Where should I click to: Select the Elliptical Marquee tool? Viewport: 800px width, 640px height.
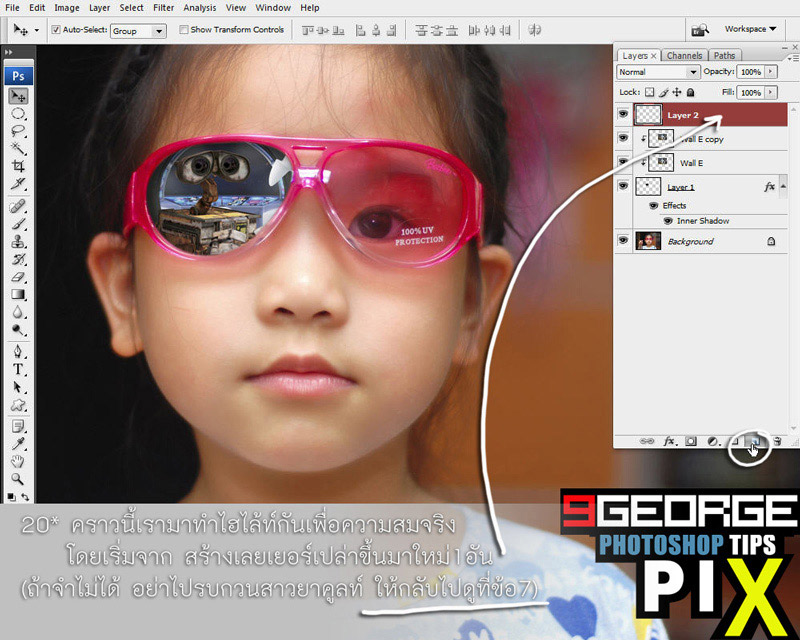(18, 113)
